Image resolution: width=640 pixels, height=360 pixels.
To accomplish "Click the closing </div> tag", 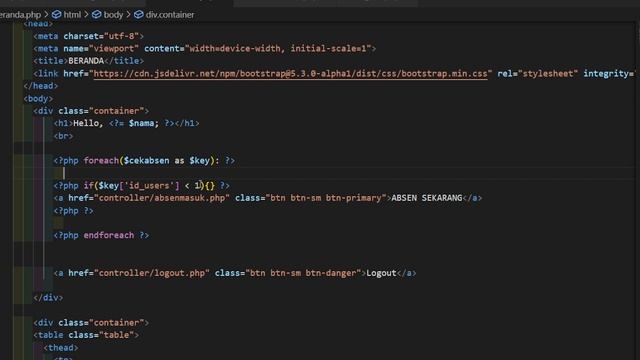I will coord(48,298).
